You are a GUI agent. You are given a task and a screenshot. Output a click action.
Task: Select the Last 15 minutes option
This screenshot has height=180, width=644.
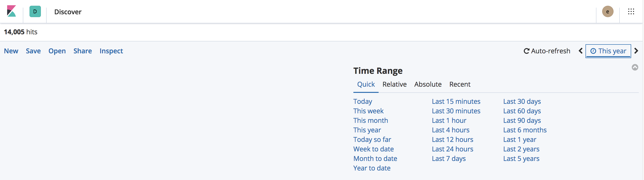(x=456, y=101)
